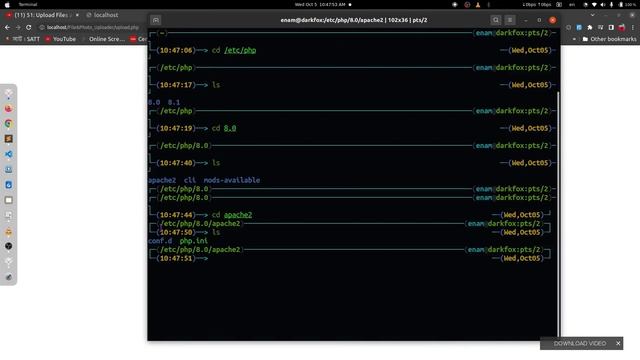Click 'apache2 cli mods-available' listing
This screenshot has width=640, height=360.
[204, 180]
